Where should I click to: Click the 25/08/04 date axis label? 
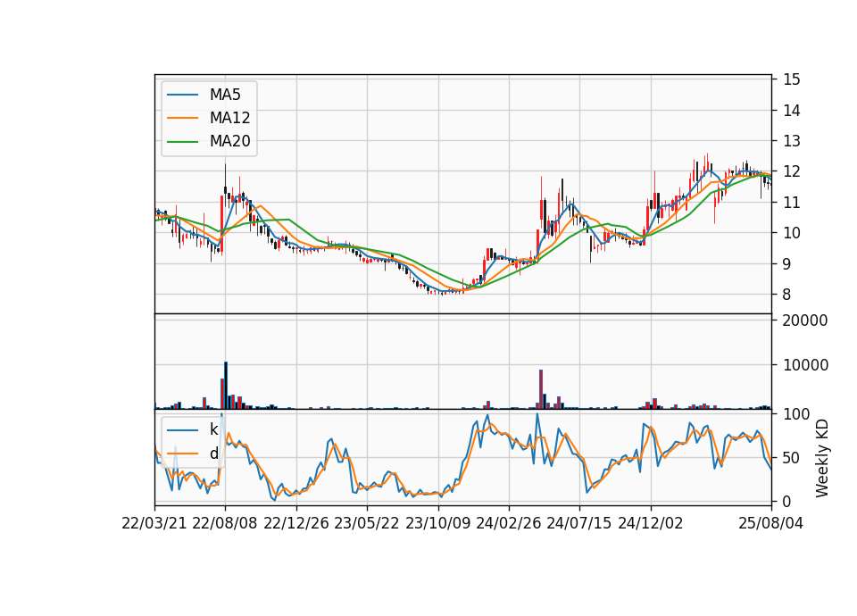click(771, 523)
